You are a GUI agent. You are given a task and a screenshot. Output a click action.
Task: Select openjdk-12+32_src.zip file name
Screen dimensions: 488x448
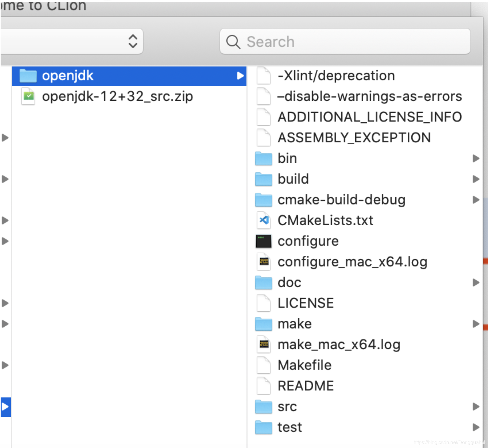click(x=118, y=96)
